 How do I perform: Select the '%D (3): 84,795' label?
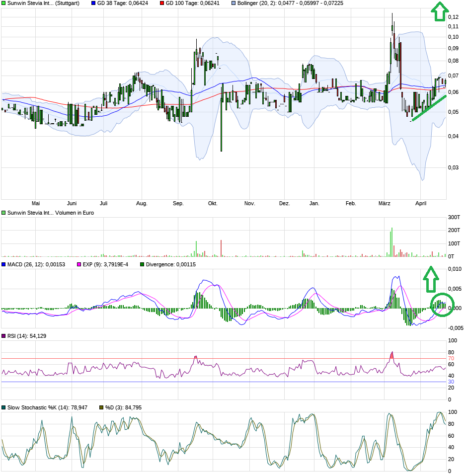coord(124,408)
